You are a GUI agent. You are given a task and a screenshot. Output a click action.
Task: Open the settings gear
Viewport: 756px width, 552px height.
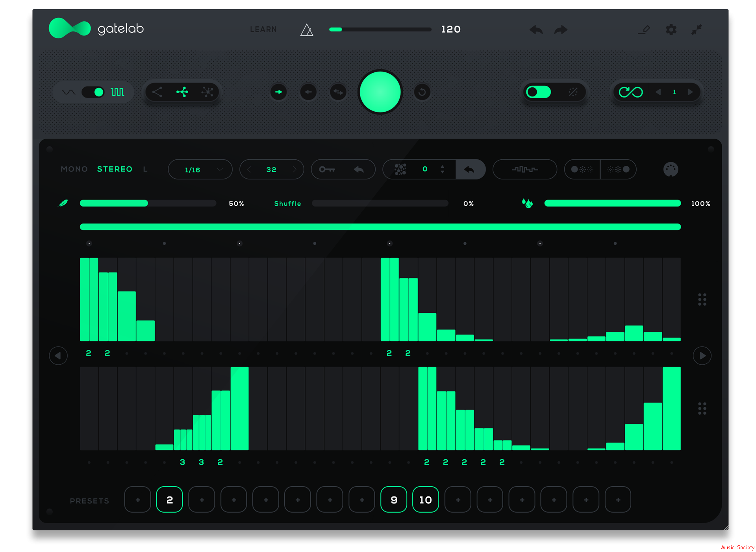671,30
